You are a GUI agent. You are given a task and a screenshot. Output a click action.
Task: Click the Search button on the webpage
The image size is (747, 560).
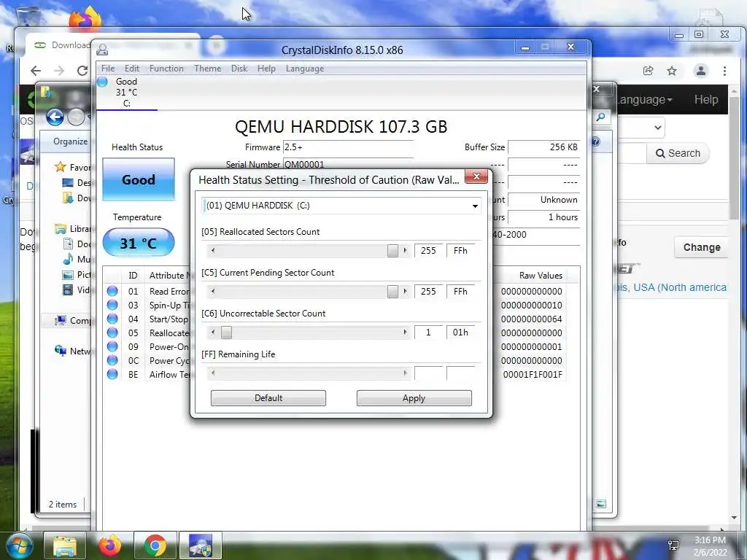(x=678, y=153)
